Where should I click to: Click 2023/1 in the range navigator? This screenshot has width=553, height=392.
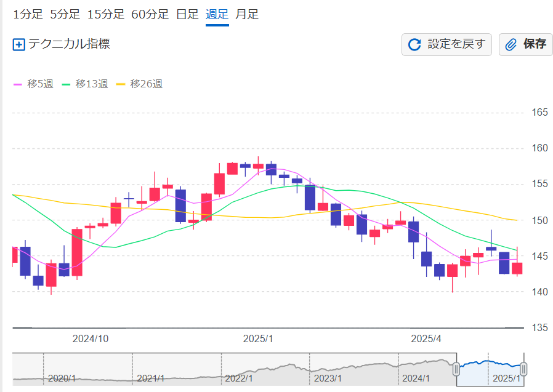pos(328,378)
